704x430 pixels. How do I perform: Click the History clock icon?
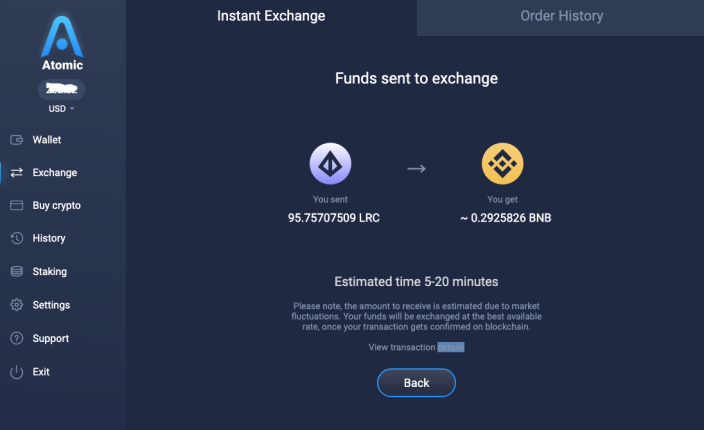[x=17, y=238]
